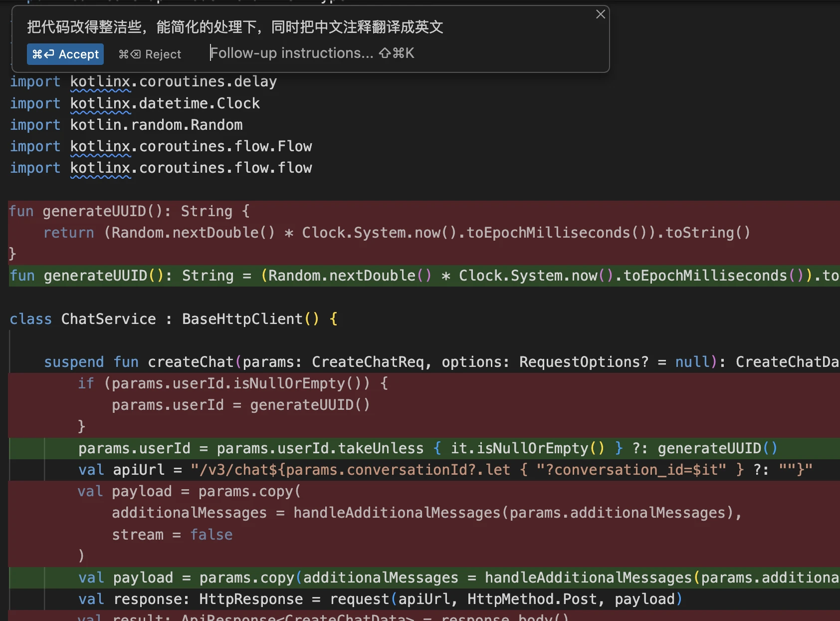
Task: Click the Accept button
Action: click(x=65, y=54)
